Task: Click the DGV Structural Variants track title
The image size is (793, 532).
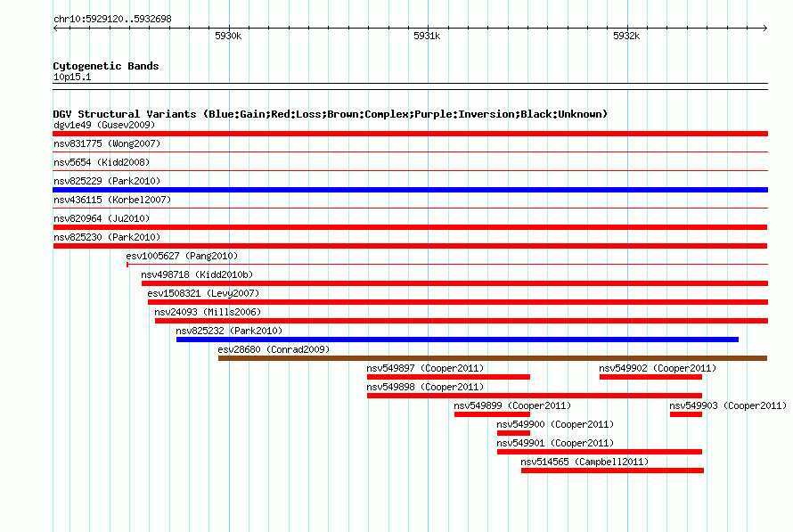Action: (330, 114)
